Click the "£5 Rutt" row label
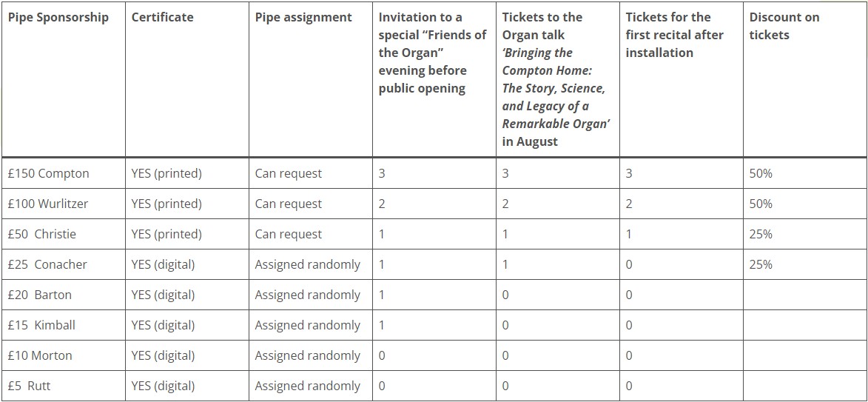 point(30,386)
